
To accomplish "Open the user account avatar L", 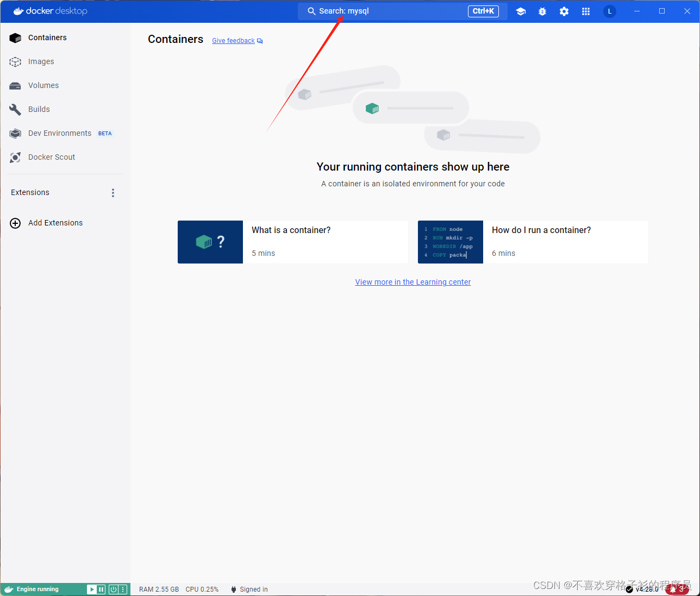I will pos(610,11).
